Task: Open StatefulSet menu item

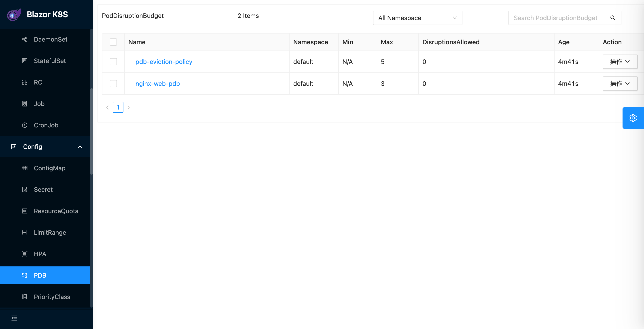Action: (x=45, y=61)
